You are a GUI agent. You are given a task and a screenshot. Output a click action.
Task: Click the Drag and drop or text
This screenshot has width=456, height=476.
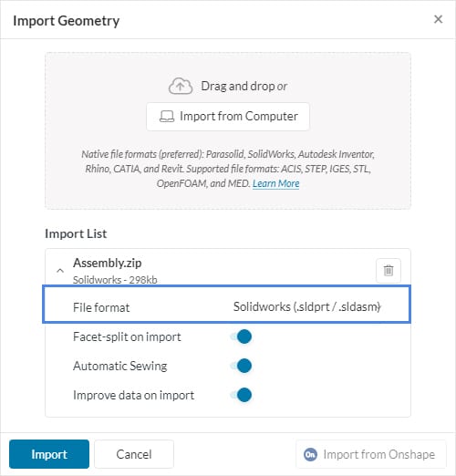[244, 86]
